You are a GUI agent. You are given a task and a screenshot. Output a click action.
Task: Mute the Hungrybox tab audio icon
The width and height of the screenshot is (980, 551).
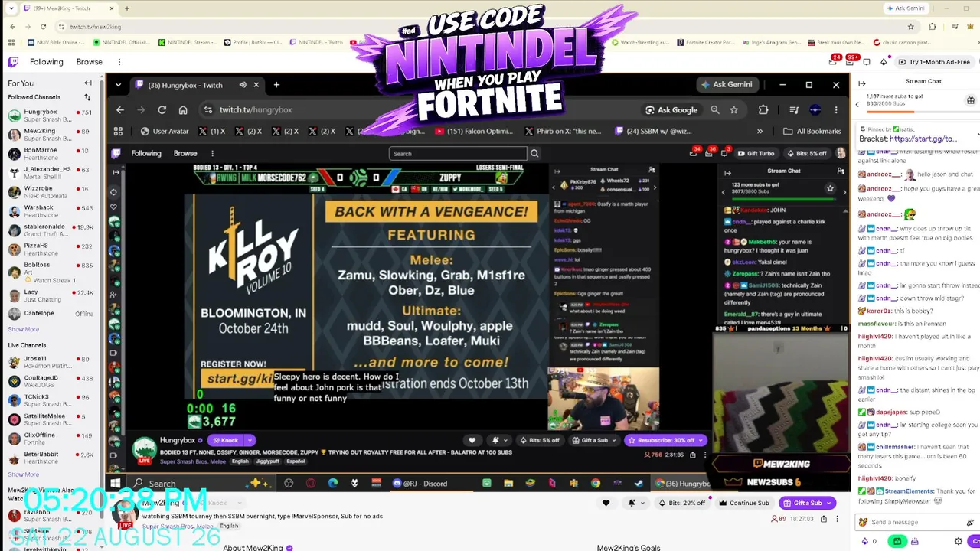(x=243, y=85)
